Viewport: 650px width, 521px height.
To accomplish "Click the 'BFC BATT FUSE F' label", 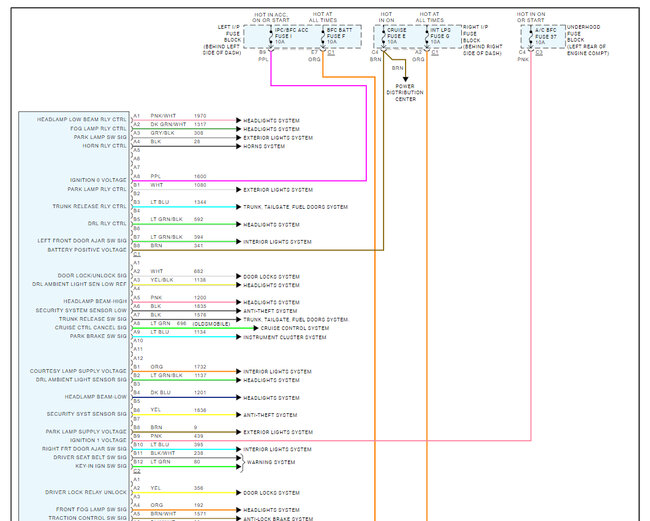I will click(340, 33).
